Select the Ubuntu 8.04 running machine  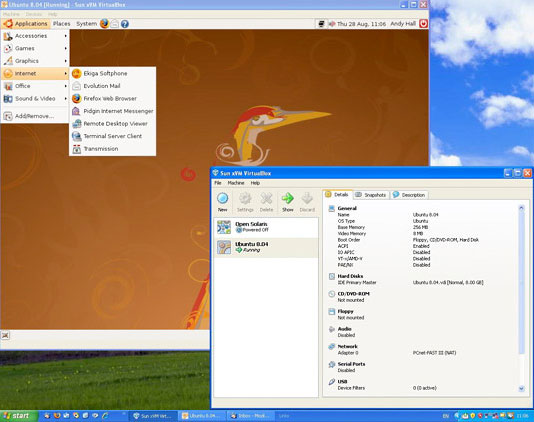pyautogui.click(x=266, y=247)
